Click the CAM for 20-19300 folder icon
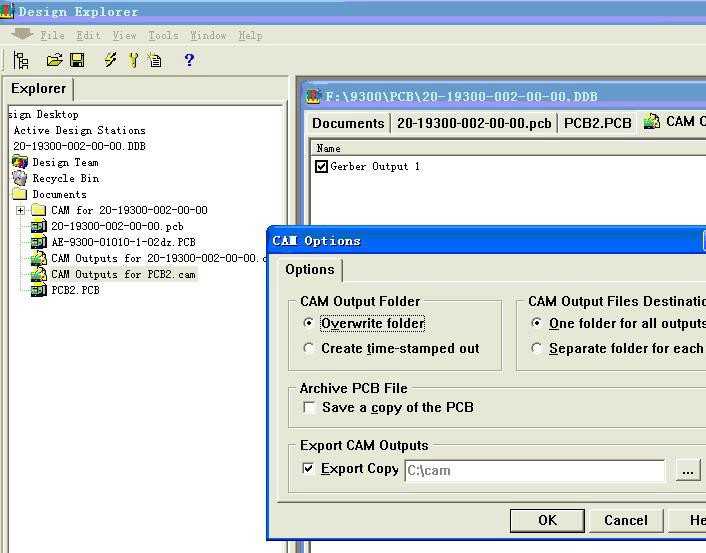 [x=39, y=210]
